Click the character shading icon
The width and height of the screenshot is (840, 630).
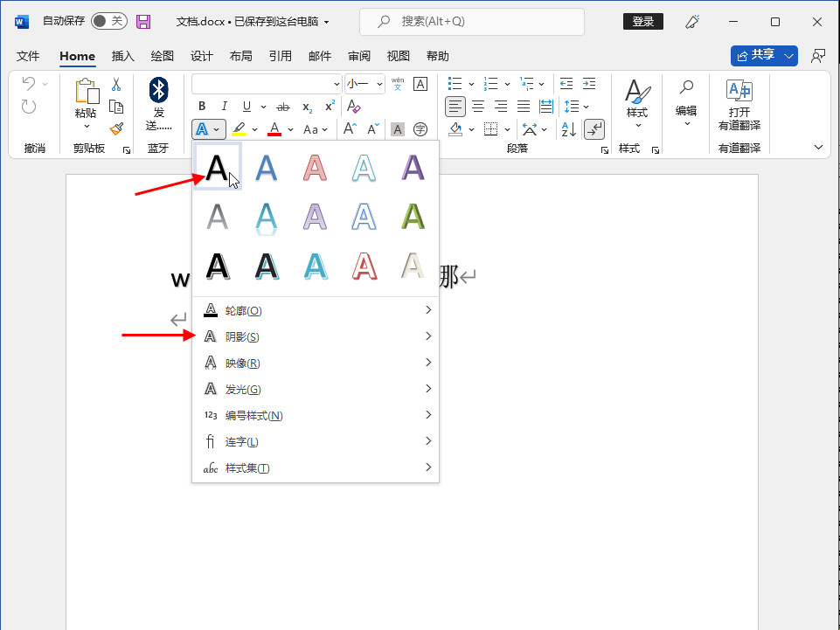pos(397,129)
